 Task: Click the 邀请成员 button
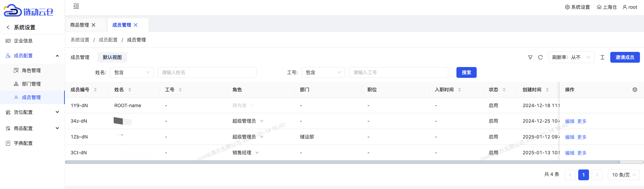click(x=625, y=57)
